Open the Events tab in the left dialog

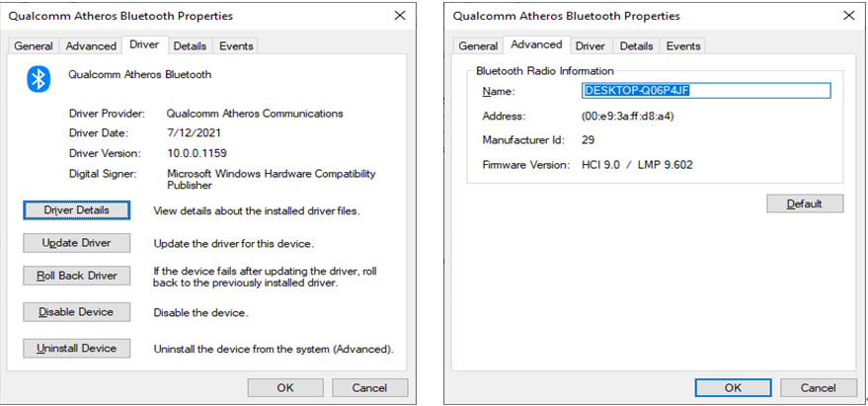pyautogui.click(x=236, y=46)
